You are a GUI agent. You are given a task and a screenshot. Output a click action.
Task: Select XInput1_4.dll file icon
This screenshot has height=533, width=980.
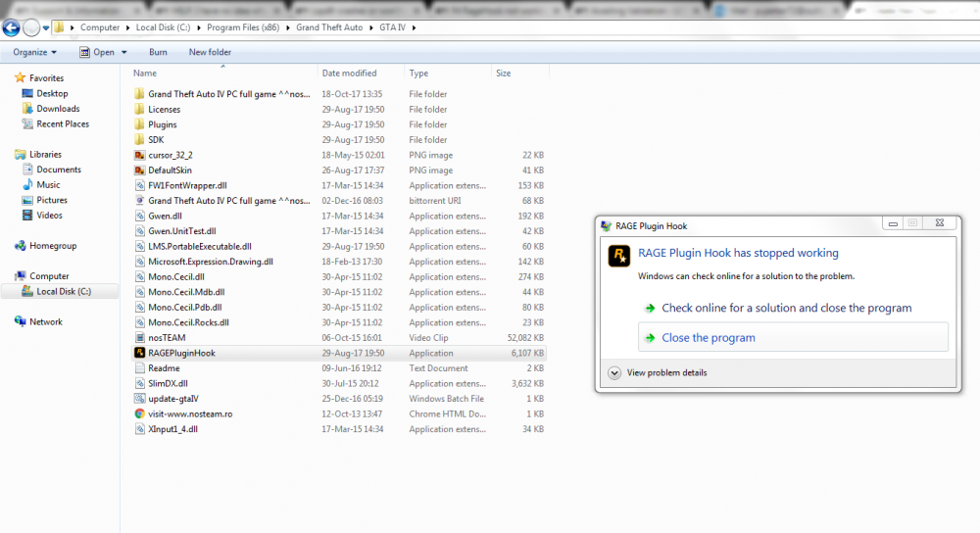[139, 429]
